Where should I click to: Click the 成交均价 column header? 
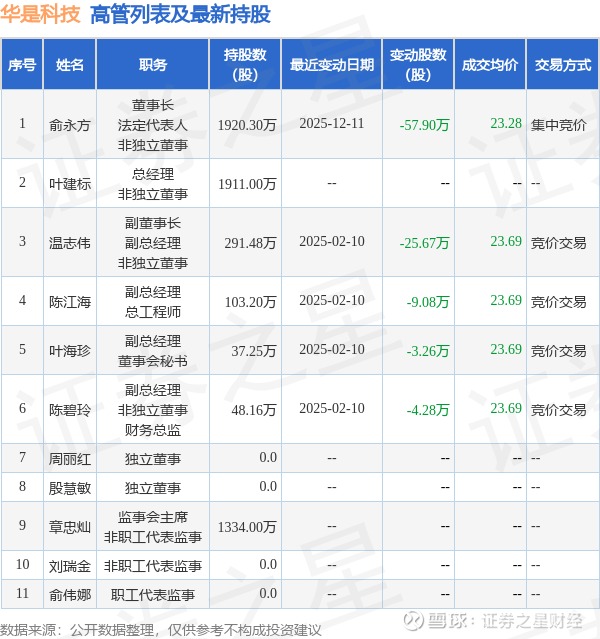490,64
